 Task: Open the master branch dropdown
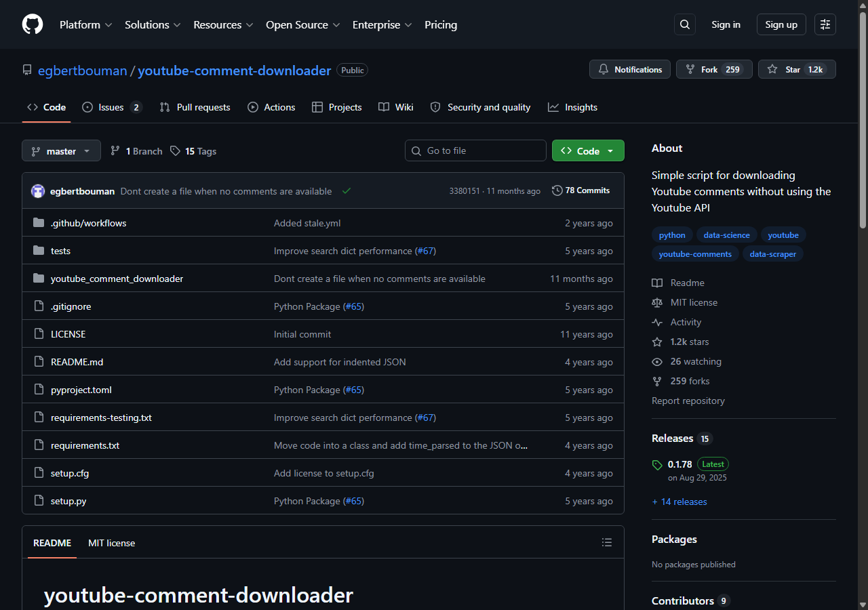click(x=61, y=150)
